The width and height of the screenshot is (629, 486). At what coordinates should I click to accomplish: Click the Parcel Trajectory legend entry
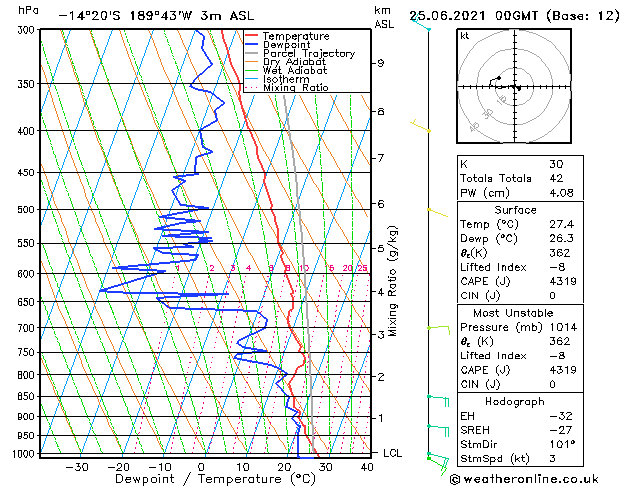point(308,54)
